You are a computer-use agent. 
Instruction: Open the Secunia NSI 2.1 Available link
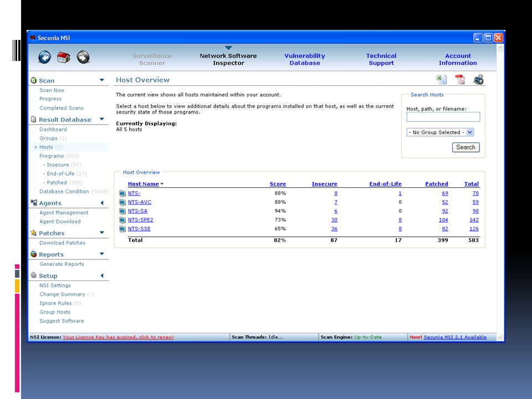click(x=455, y=337)
